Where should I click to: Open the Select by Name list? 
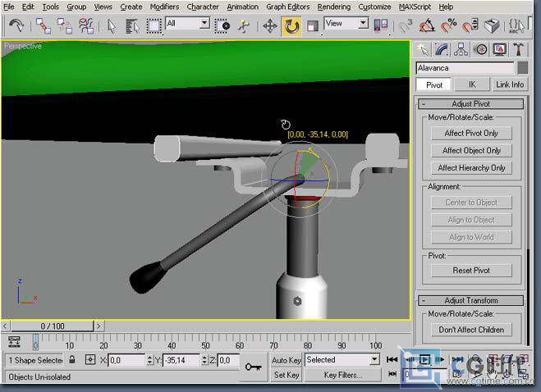[132, 26]
